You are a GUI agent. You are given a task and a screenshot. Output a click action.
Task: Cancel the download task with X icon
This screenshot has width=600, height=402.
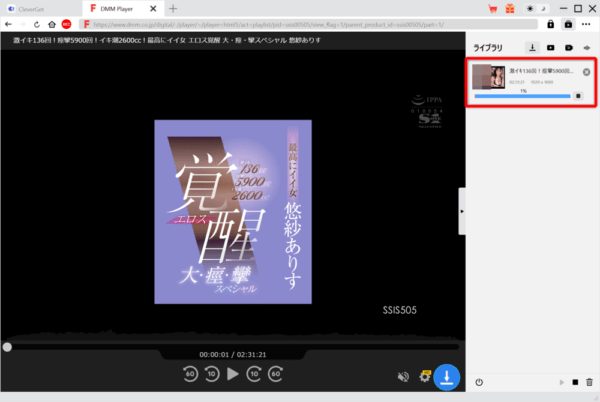(x=586, y=72)
